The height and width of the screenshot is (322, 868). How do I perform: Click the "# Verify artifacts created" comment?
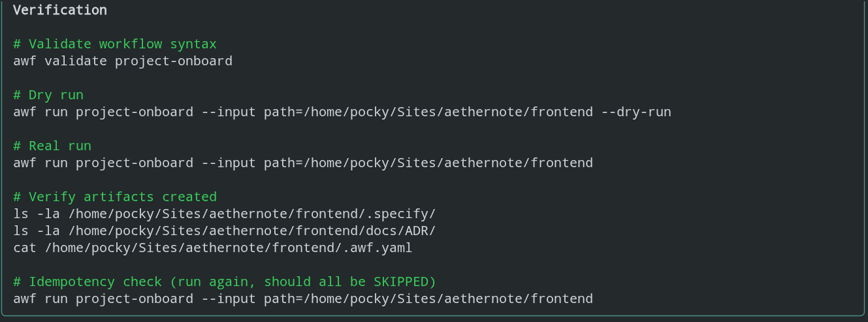coord(114,197)
